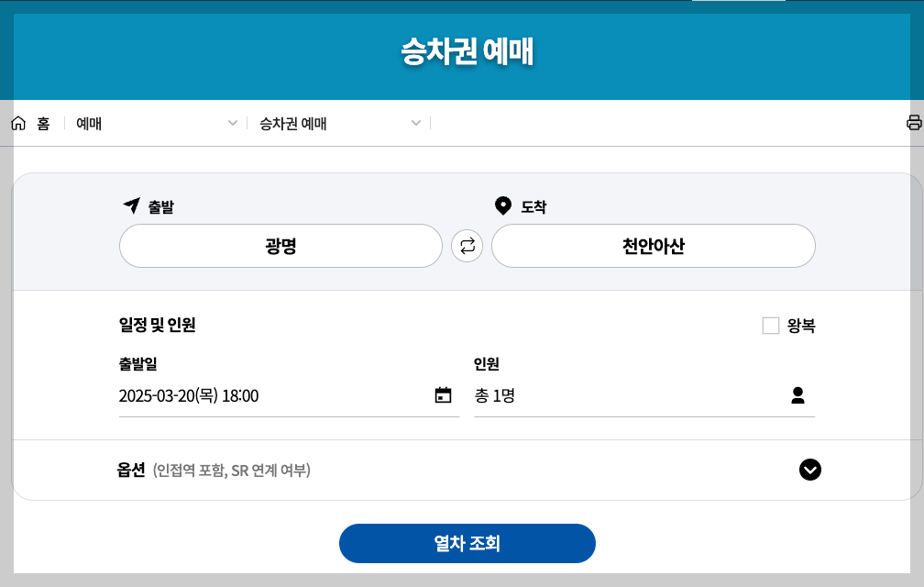Select the 예매 menu item
Screen dimensions: 924x587
pos(88,123)
